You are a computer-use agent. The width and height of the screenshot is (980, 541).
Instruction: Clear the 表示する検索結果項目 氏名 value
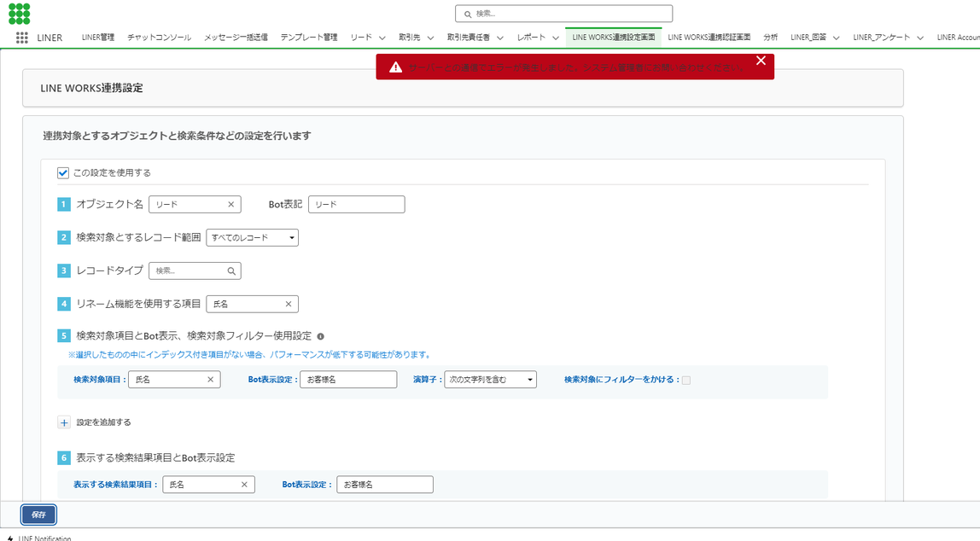click(244, 485)
